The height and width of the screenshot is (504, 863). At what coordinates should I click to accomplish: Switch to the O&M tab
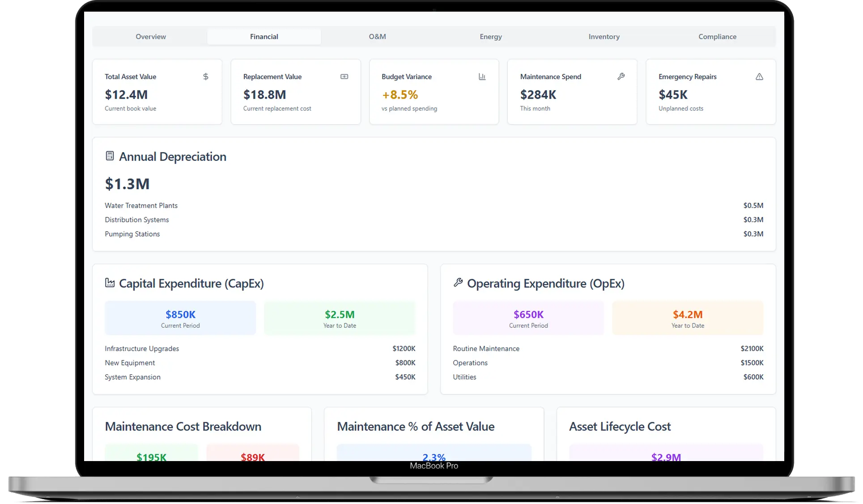pos(377,36)
